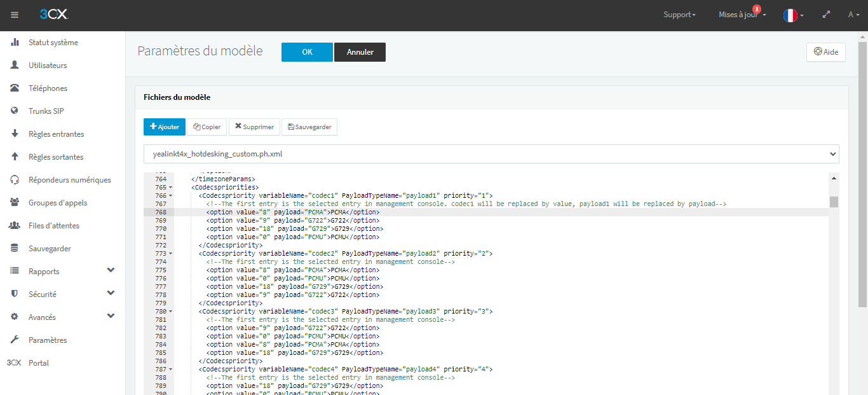Click the codec1 comment on line 767
This screenshot has height=395, width=868.
click(466, 204)
